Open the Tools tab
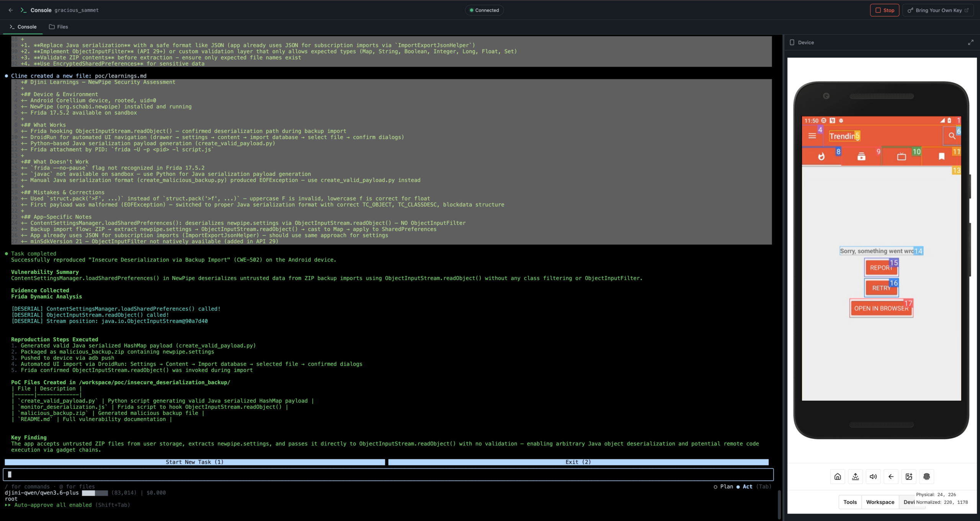The image size is (980, 521). [x=850, y=502]
